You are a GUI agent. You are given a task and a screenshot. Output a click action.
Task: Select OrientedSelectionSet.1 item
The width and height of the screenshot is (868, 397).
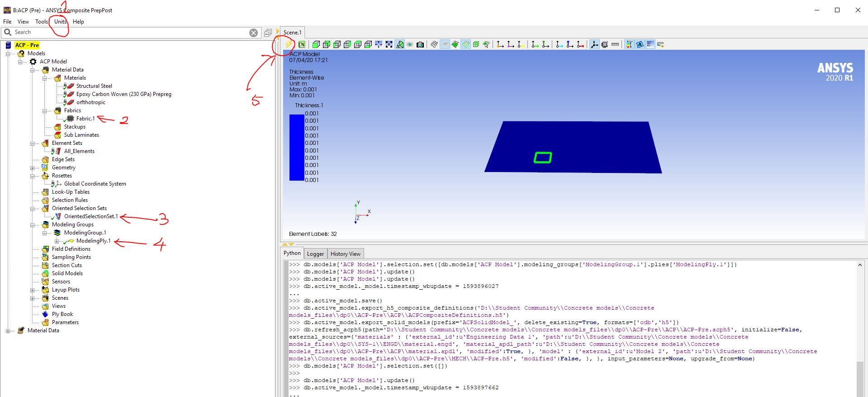coord(91,216)
